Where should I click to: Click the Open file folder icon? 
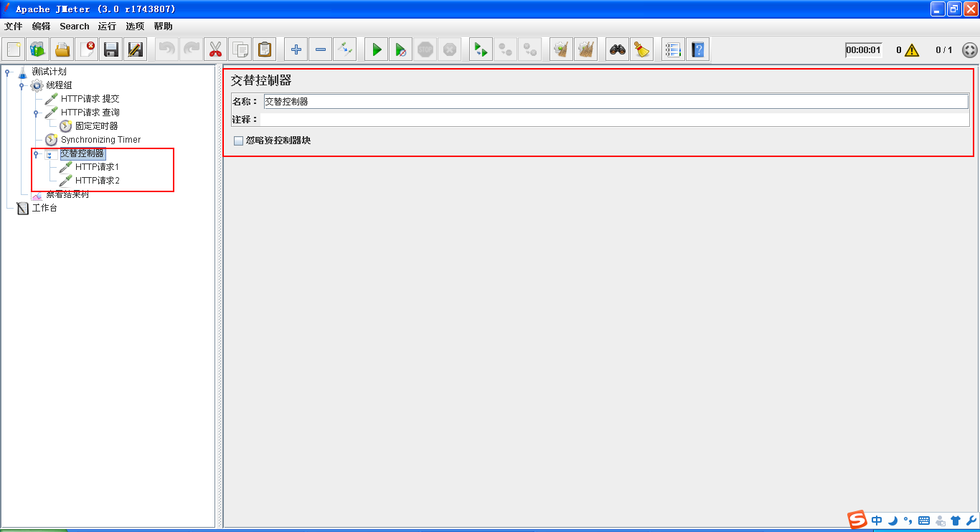tap(62, 49)
